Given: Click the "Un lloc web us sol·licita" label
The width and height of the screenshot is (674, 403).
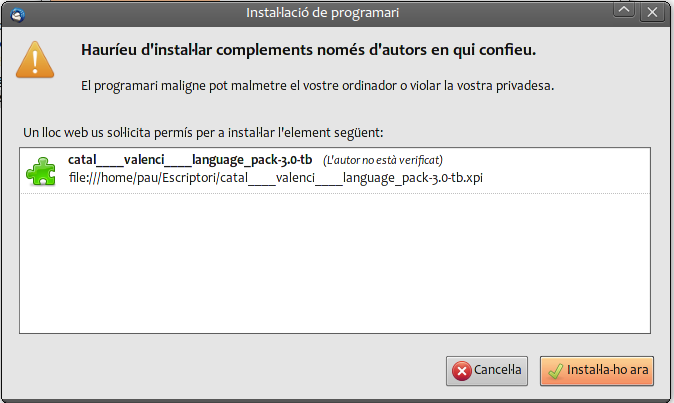Looking at the screenshot, I should tap(203, 133).
